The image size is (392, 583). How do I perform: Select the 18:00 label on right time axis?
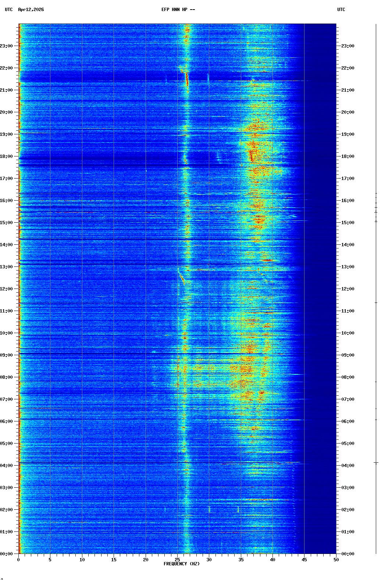coord(348,156)
